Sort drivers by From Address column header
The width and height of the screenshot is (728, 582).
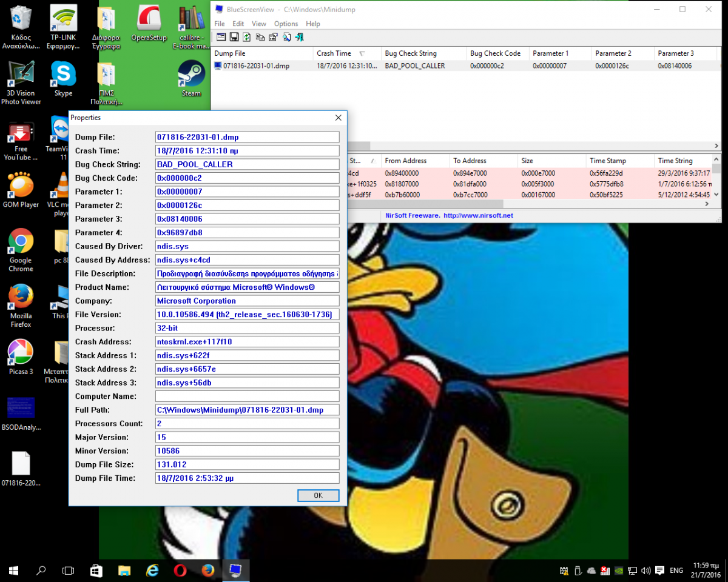pos(416,161)
